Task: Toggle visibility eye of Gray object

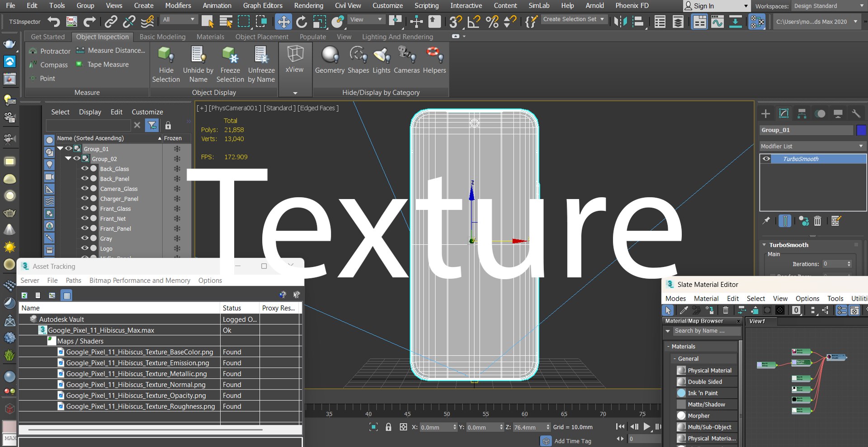Action: (x=85, y=238)
